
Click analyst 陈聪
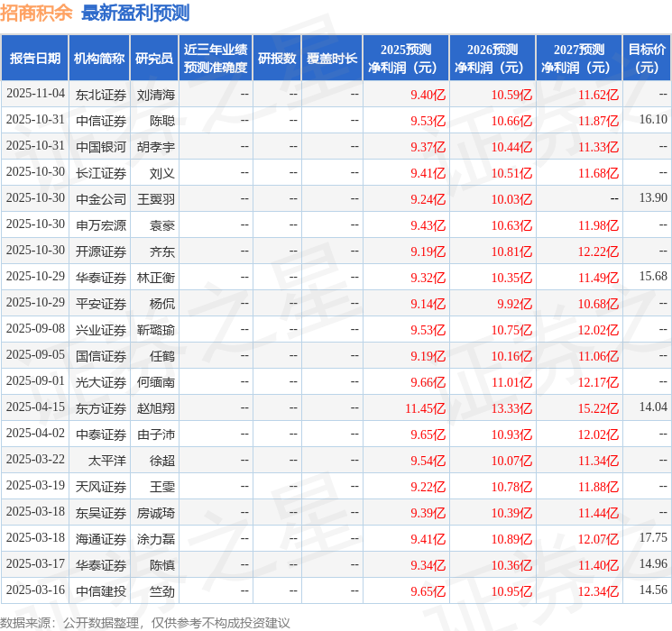click(162, 121)
